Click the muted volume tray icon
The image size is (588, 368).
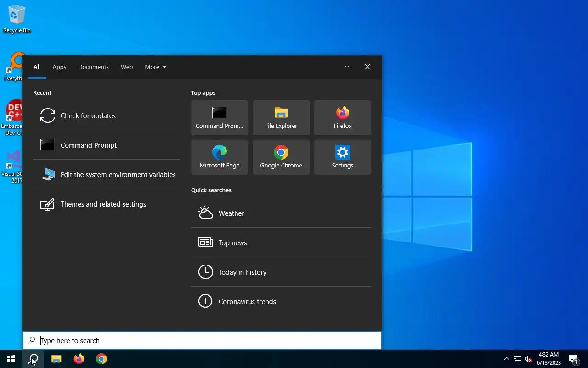pos(528,359)
